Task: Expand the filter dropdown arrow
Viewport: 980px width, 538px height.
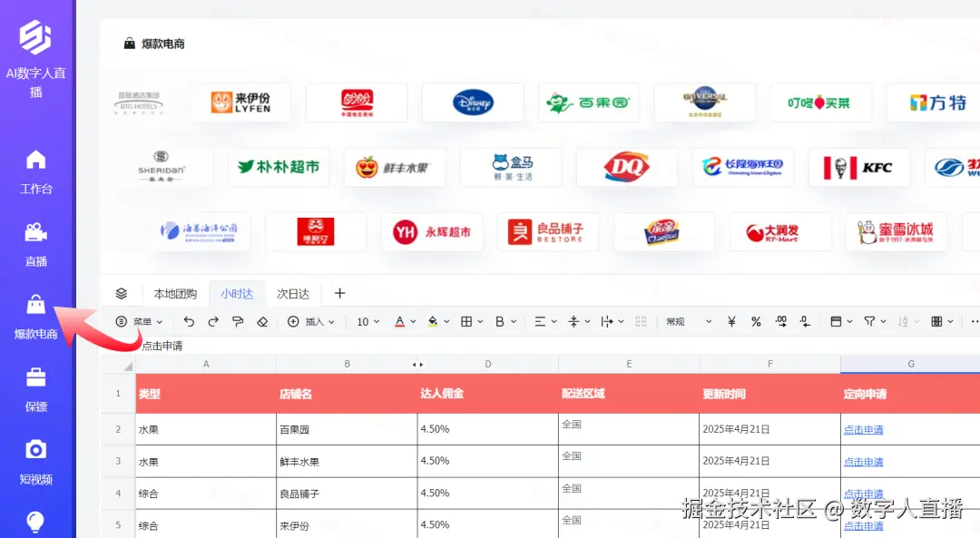Action: point(883,322)
